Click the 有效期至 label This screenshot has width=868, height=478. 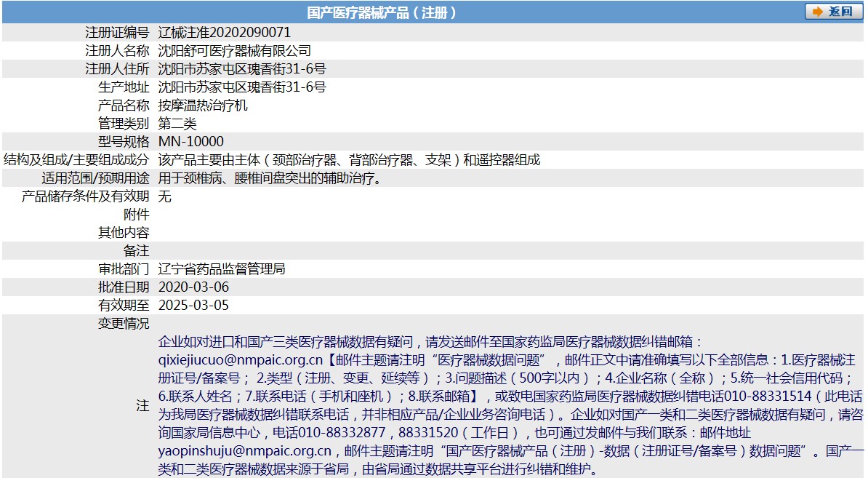(124, 305)
